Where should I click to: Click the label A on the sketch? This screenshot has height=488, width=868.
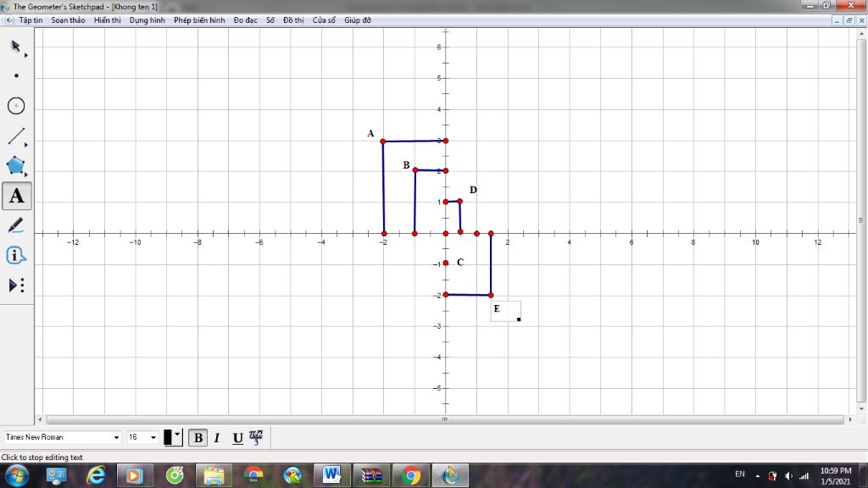click(370, 133)
